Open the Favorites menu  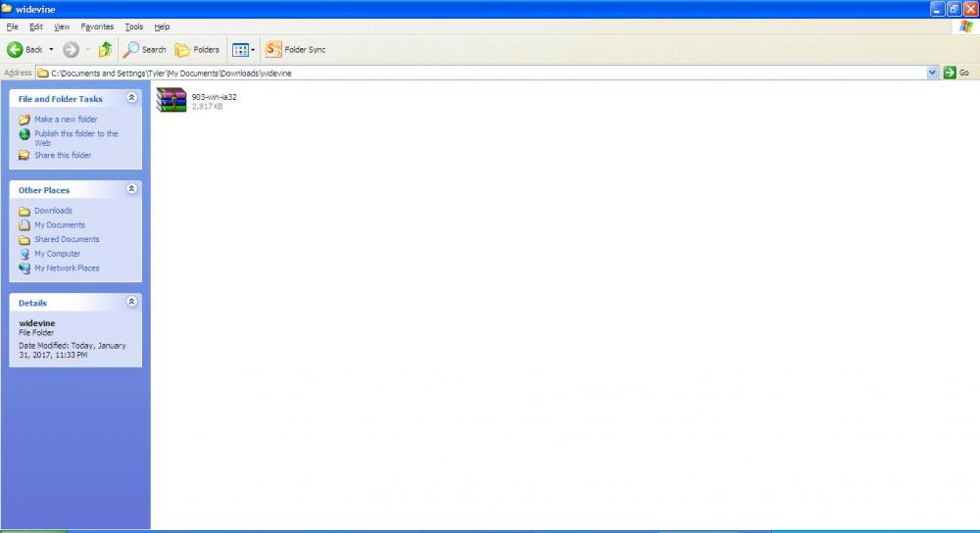tap(97, 26)
